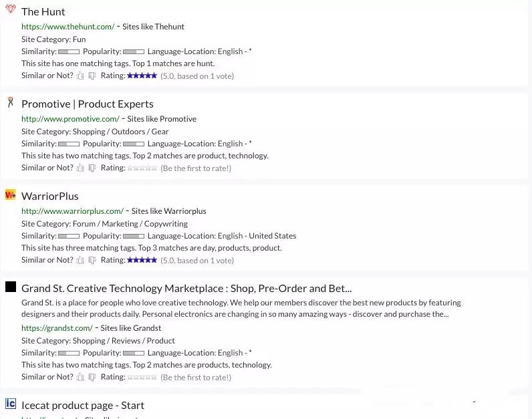Open The Hunt title link

[43, 12]
